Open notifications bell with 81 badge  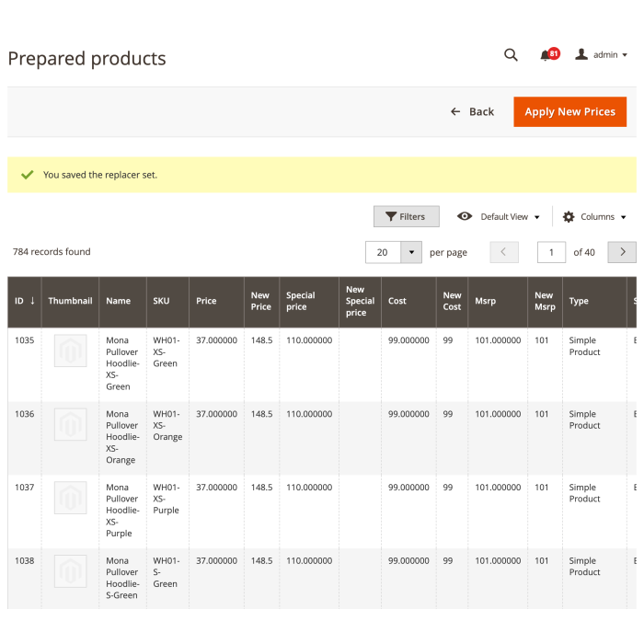(x=549, y=54)
